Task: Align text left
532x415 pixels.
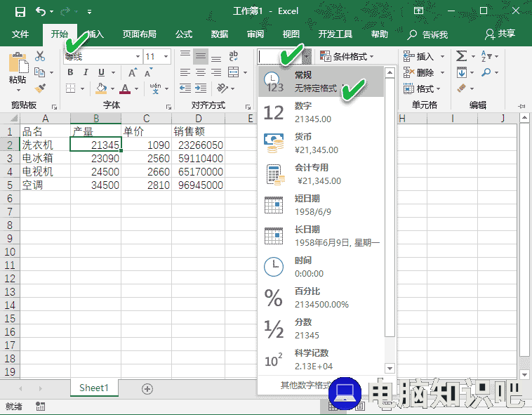Action: click(x=185, y=72)
